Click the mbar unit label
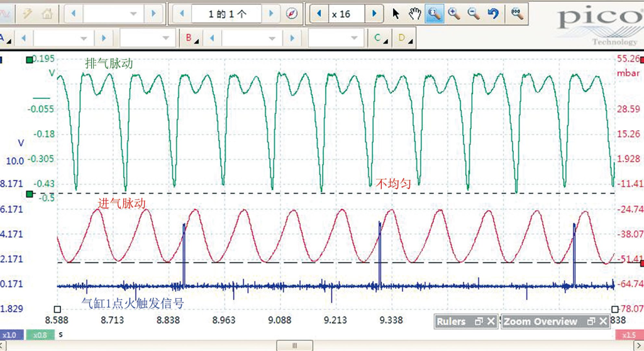Viewport: 644px width, 351px height. coord(628,73)
